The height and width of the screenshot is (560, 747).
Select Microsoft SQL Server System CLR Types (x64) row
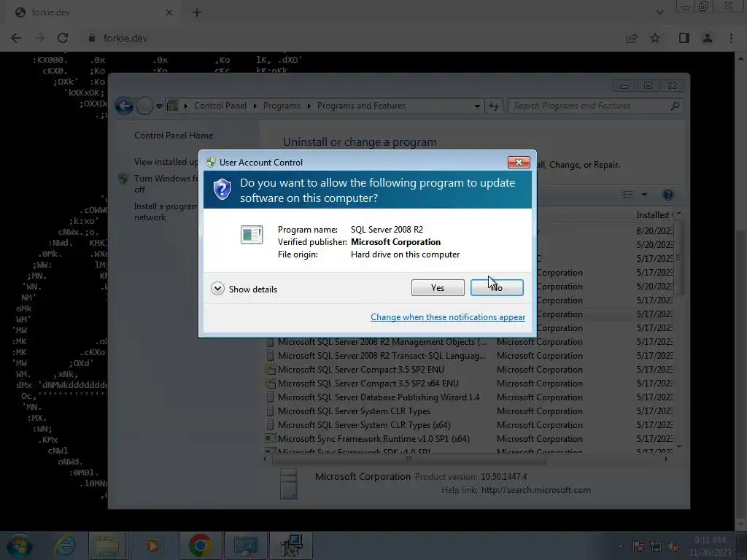[x=468, y=425]
